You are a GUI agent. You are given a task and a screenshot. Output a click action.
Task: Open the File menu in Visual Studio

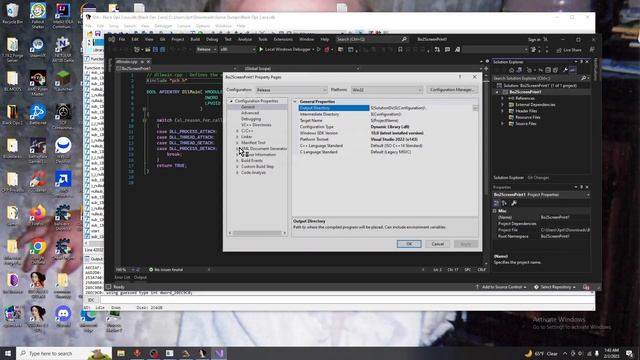(122, 40)
